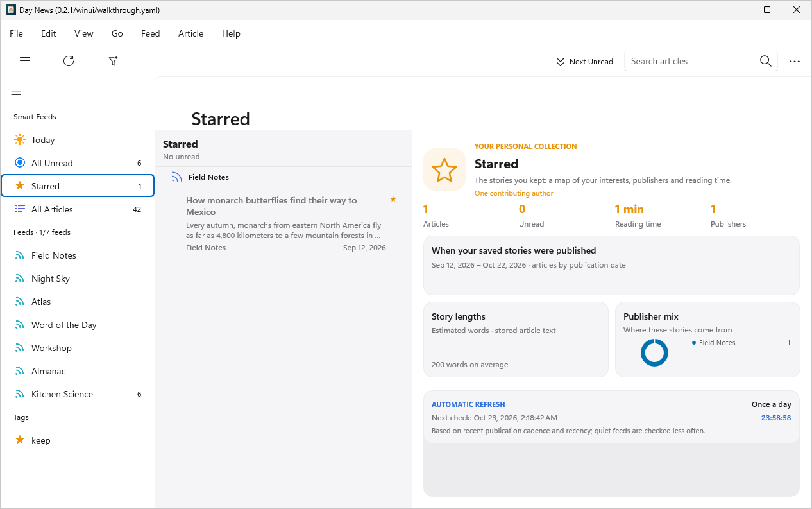Click the feed icon beside Atlas
812x509 pixels.
pyautogui.click(x=20, y=302)
